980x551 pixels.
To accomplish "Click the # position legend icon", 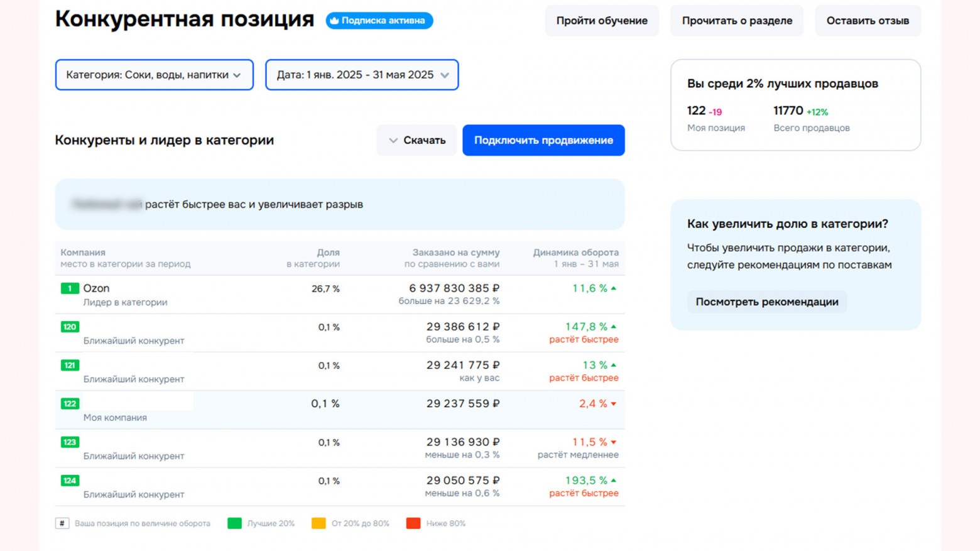I will 62,523.
